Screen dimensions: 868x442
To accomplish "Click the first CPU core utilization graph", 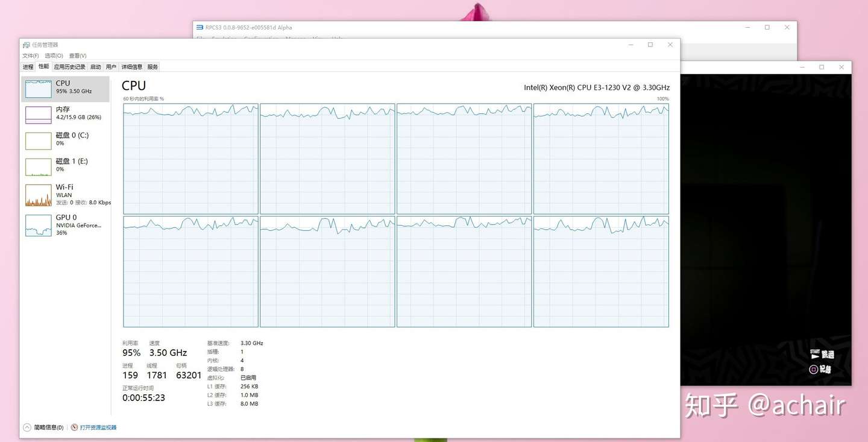I will click(190, 159).
